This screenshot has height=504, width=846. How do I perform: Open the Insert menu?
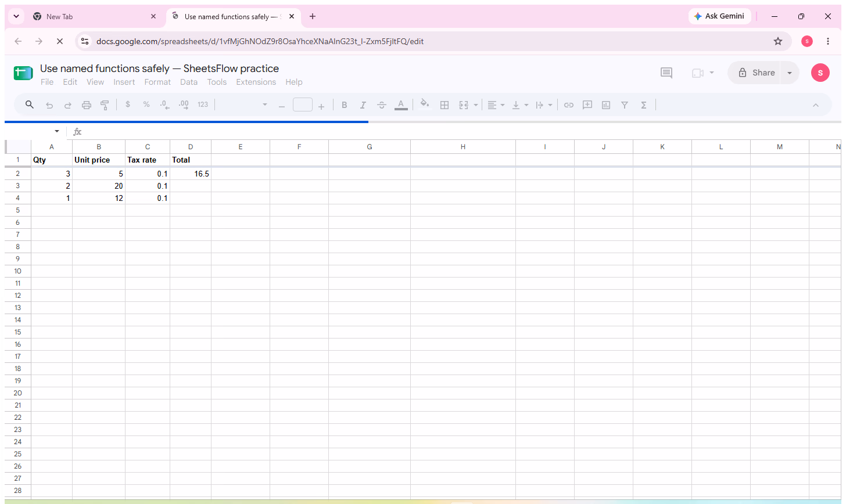click(124, 82)
